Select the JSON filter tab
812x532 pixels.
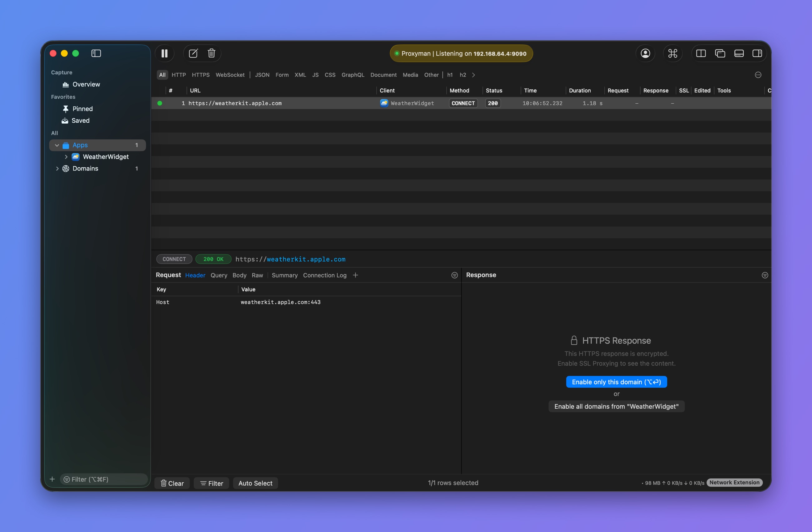(x=262, y=75)
